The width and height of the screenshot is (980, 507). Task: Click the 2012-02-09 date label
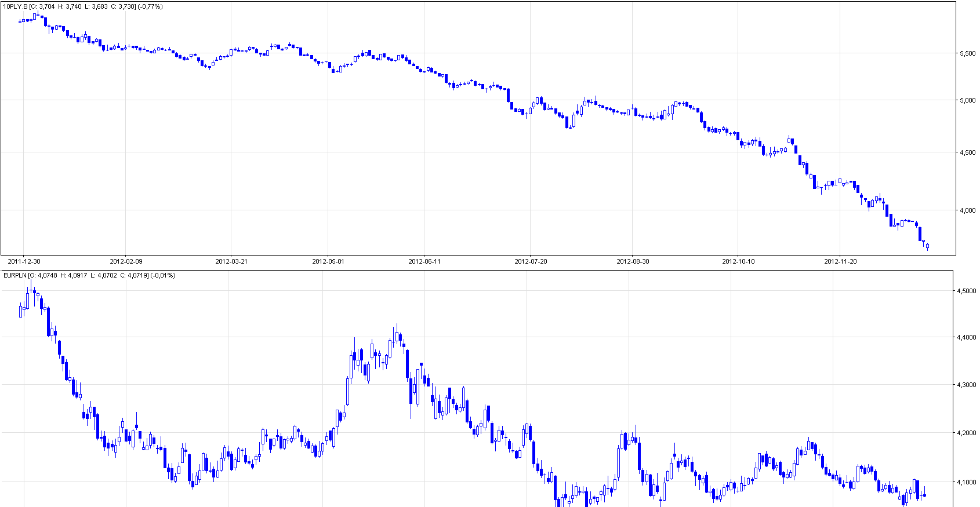click(x=126, y=261)
